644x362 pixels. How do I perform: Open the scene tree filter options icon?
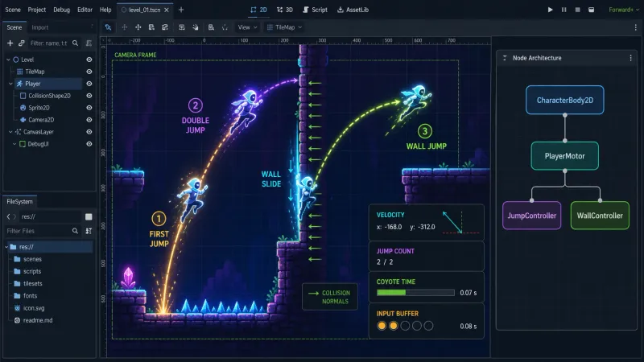(89, 43)
